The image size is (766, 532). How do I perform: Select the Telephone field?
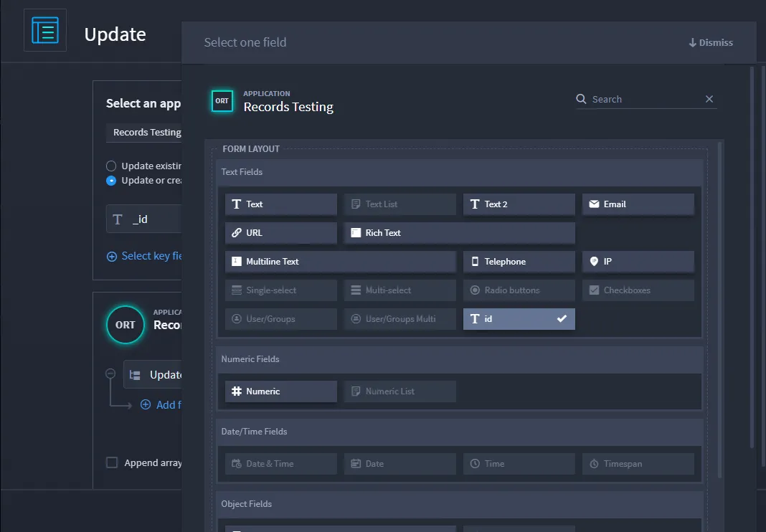pos(519,262)
